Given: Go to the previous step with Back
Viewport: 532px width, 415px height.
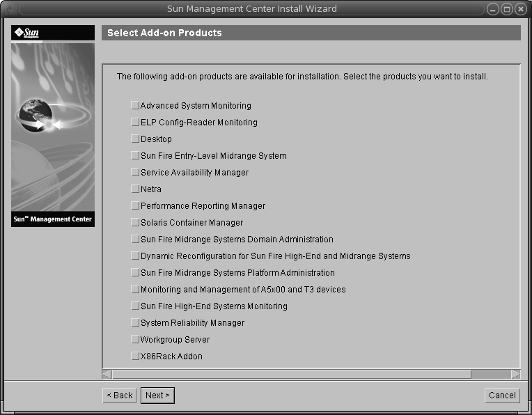Looking at the screenshot, I should pos(120,396).
